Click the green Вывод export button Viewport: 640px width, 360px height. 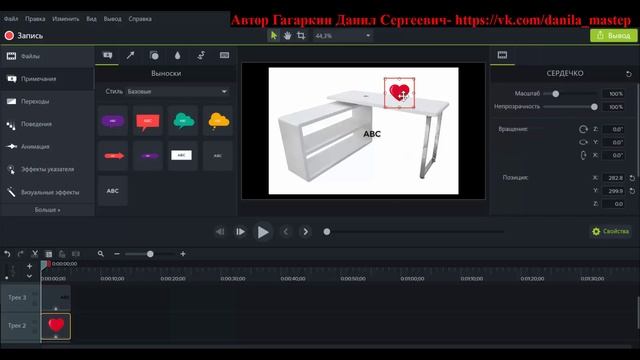(x=613, y=36)
